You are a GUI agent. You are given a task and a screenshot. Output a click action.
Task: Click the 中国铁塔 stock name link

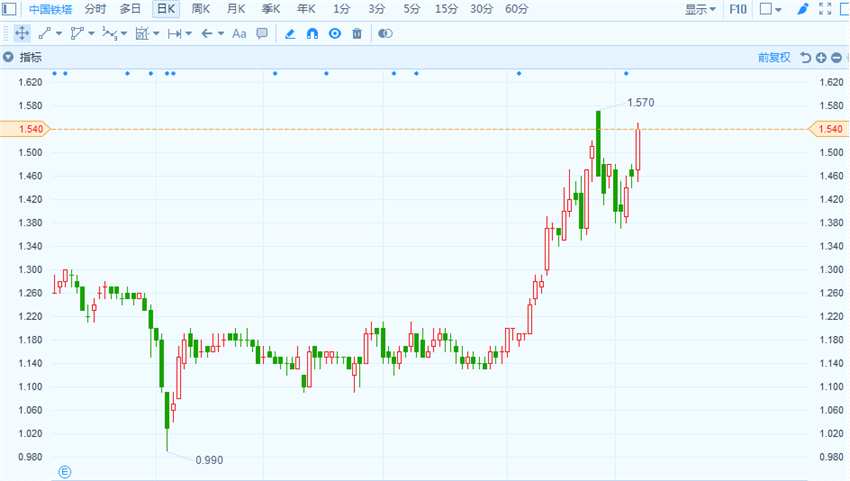coord(50,9)
